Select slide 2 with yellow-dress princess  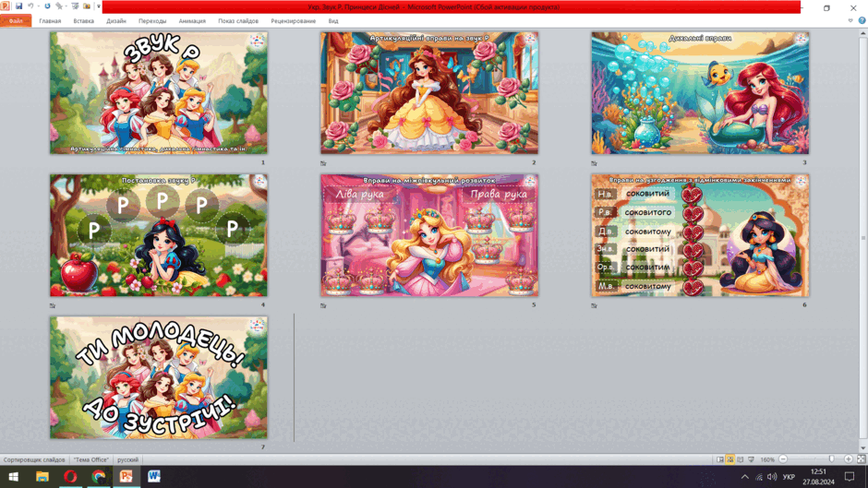[429, 93]
